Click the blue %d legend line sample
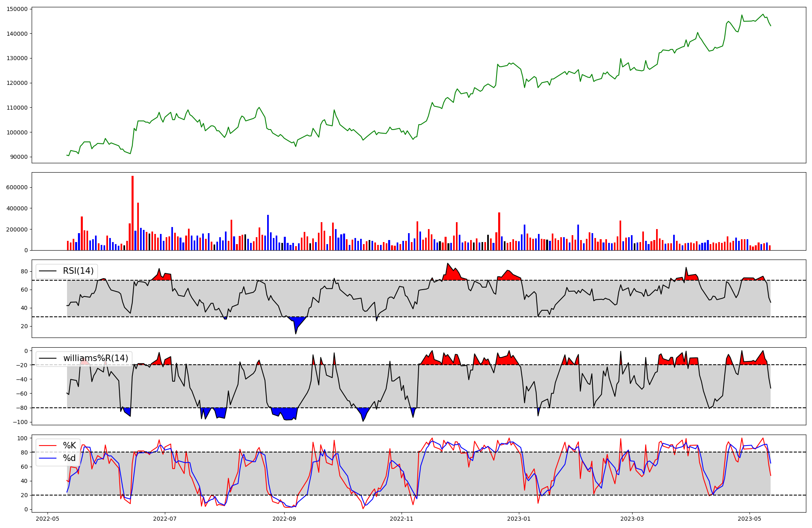This screenshot has width=812, height=528. (x=48, y=458)
